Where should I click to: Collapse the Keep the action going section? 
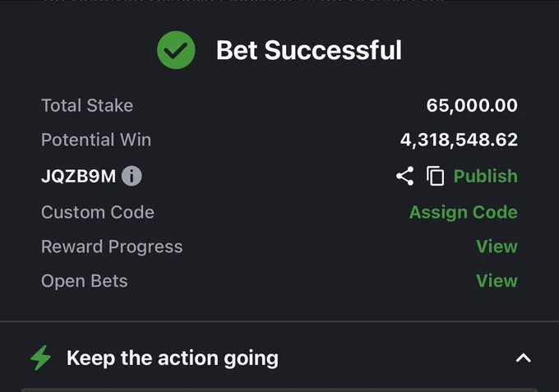click(524, 357)
